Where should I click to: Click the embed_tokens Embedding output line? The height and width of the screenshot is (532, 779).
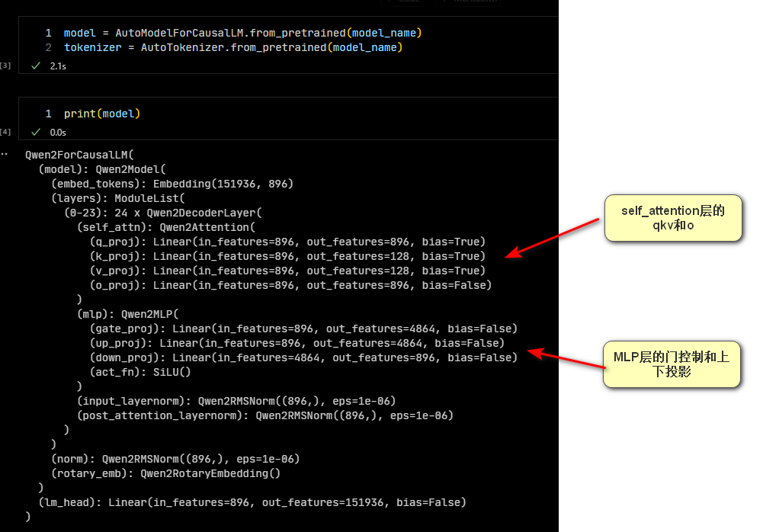pyautogui.click(x=172, y=184)
